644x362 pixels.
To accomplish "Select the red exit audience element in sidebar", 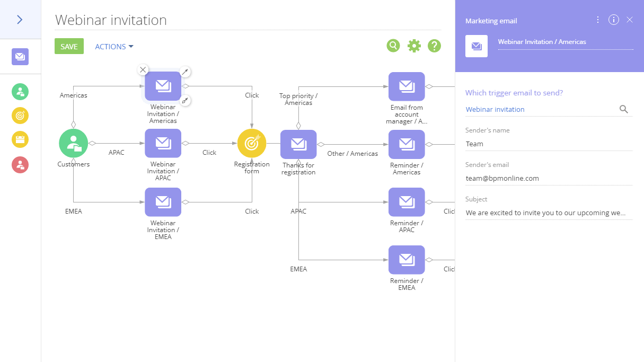I will pyautogui.click(x=20, y=164).
